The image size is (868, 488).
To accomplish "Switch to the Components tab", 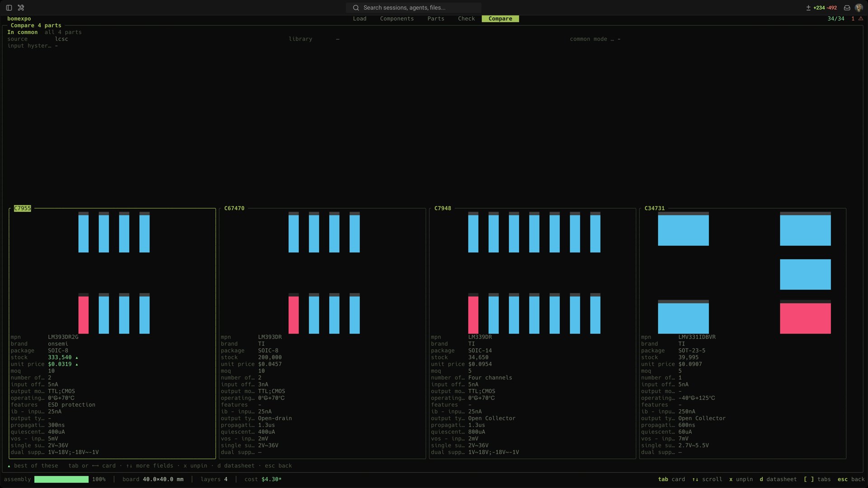I will (397, 19).
